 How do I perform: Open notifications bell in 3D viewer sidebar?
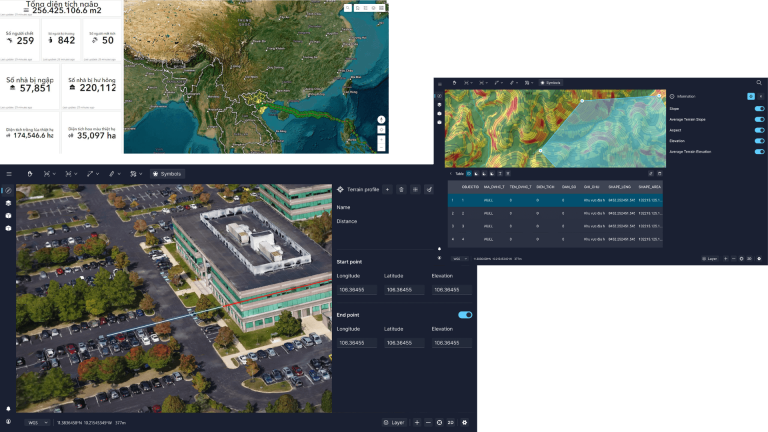coord(8,408)
